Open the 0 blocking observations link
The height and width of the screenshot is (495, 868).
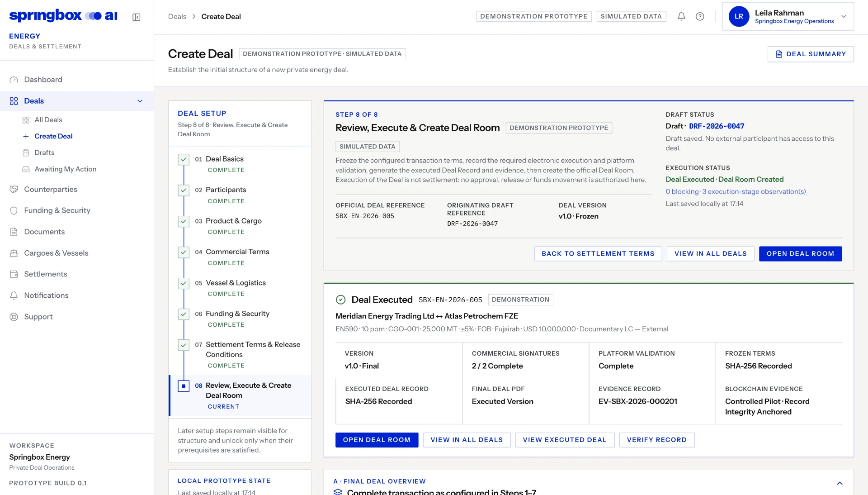point(736,191)
